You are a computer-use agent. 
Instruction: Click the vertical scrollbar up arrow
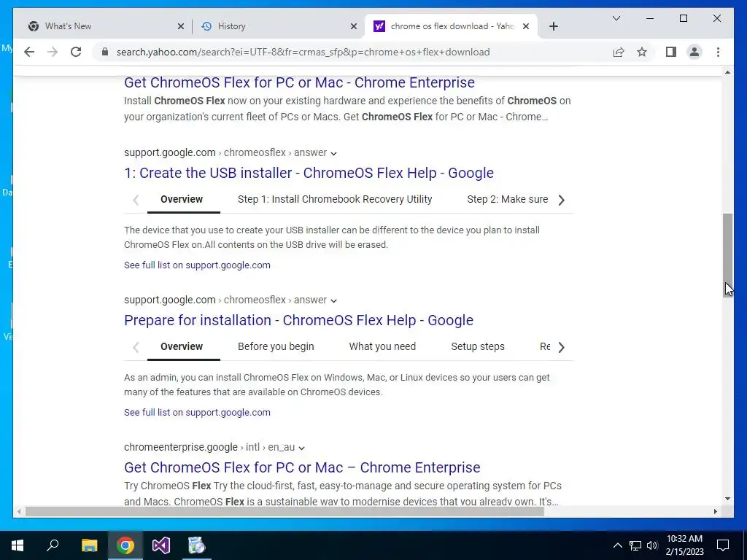click(727, 72)
